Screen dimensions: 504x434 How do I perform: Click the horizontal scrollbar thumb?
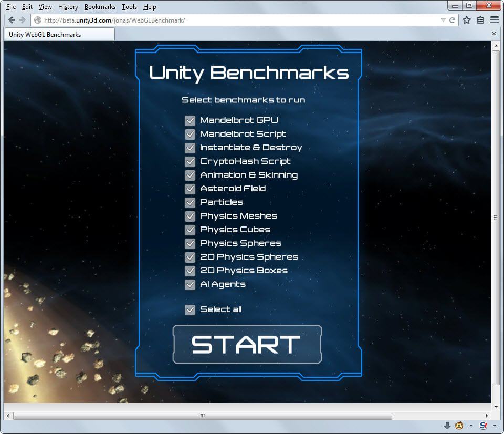tap(203, 416)
